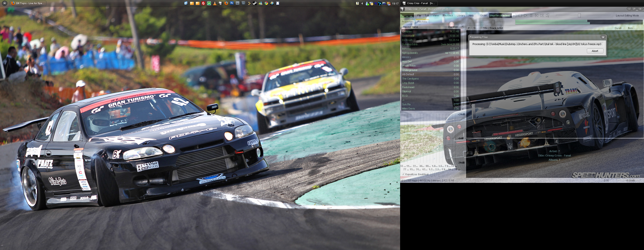
Task: Select the Radiohead playlist
Action: [430, 87]
